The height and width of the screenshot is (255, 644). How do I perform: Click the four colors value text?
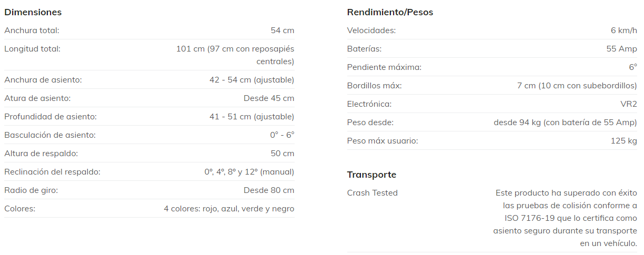coord(229,209)
